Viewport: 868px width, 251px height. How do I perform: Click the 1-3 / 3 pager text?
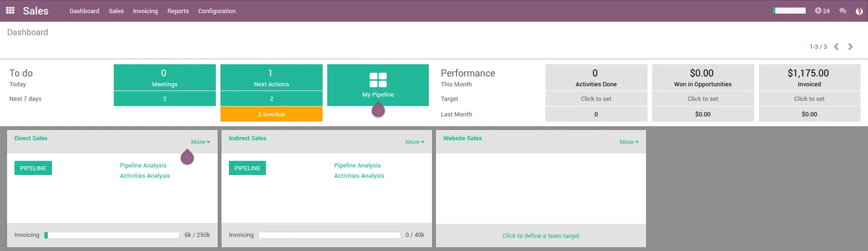(818, 47)
